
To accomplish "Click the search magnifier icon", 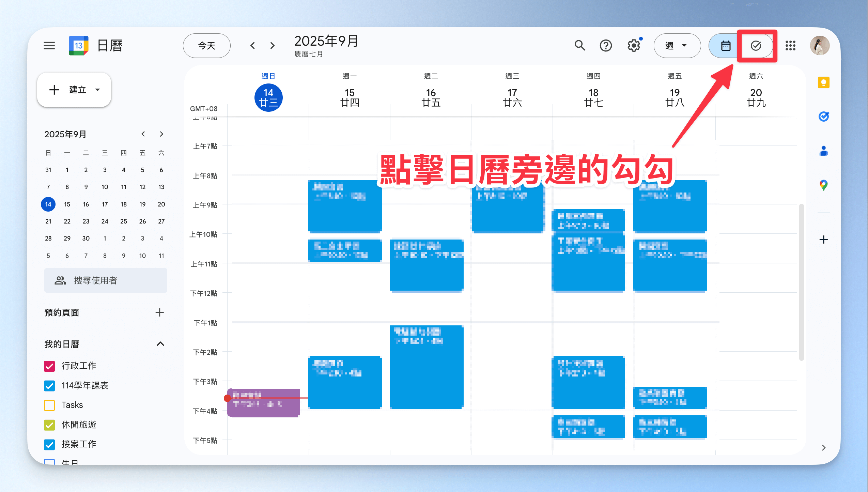I will point(579,45).
